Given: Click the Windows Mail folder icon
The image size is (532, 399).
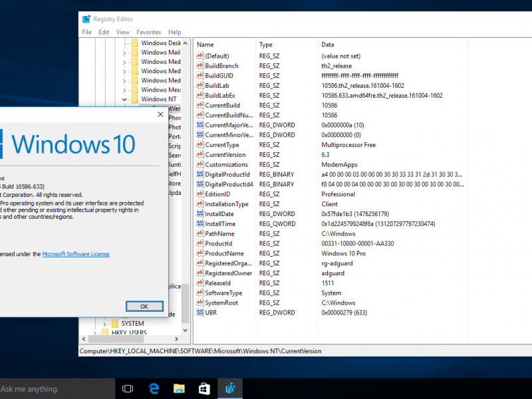Looking at the screenshot, I should pyautogui.click(x=135, y=53).
